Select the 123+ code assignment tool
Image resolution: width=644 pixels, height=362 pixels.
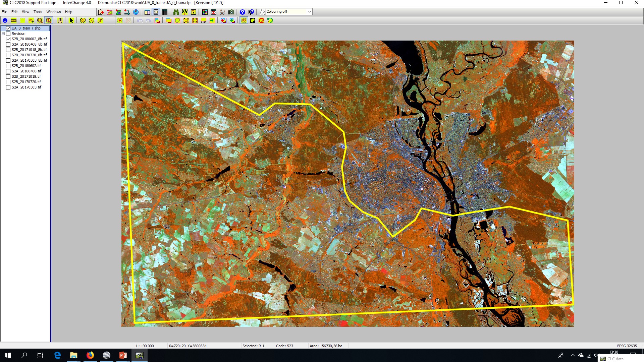[x=31, y=20]
